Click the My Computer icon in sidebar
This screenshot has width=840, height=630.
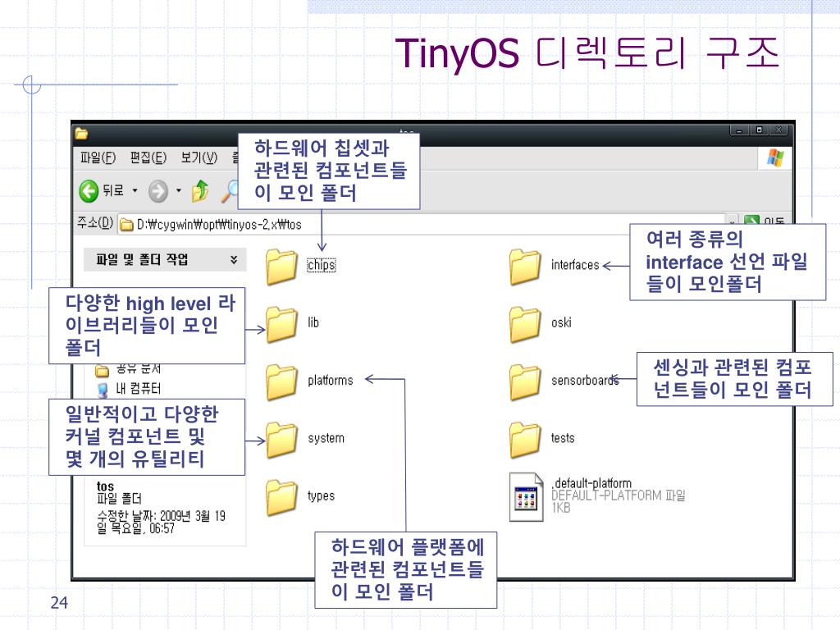tap(103, 389)
